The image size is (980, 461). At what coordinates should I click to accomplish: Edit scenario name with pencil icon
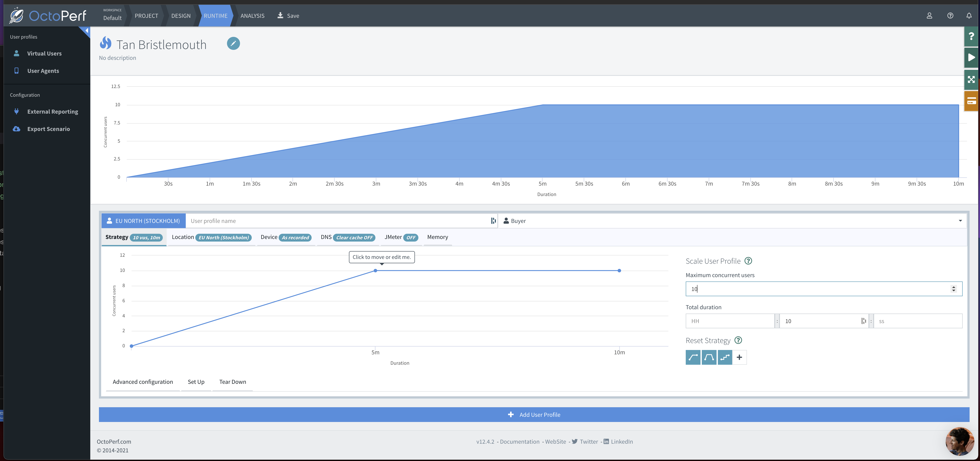point(233,43)
